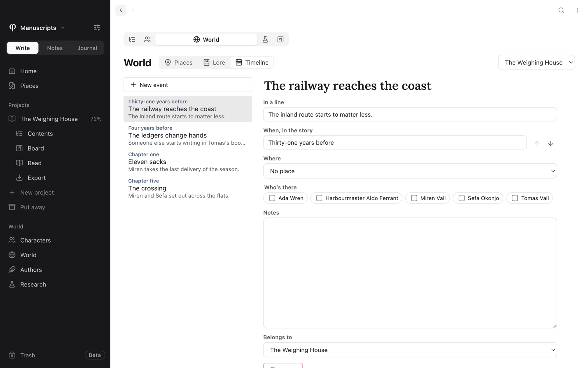Switch to the contents outline icon tab
588x368 pixels.
click(x=132, y=39)
